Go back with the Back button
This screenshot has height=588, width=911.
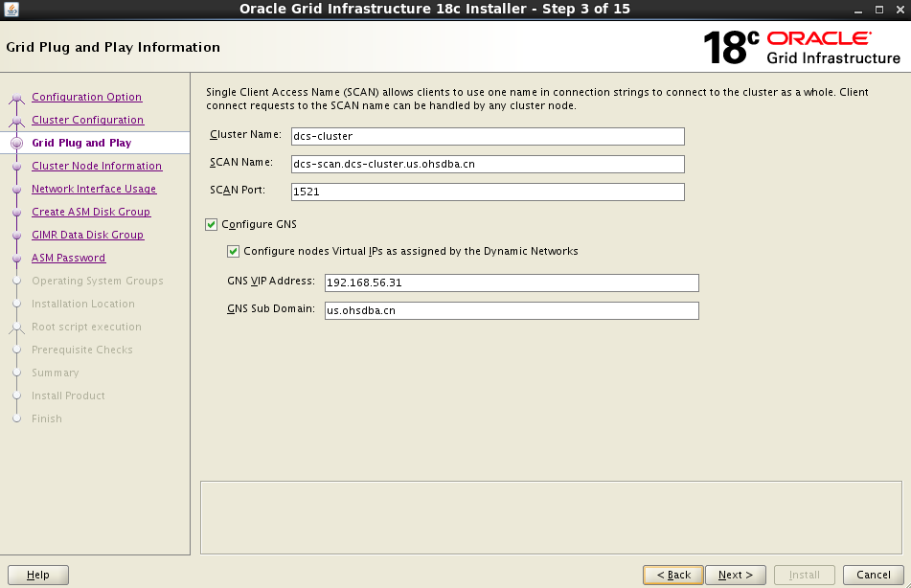click(x=673, y=575)
